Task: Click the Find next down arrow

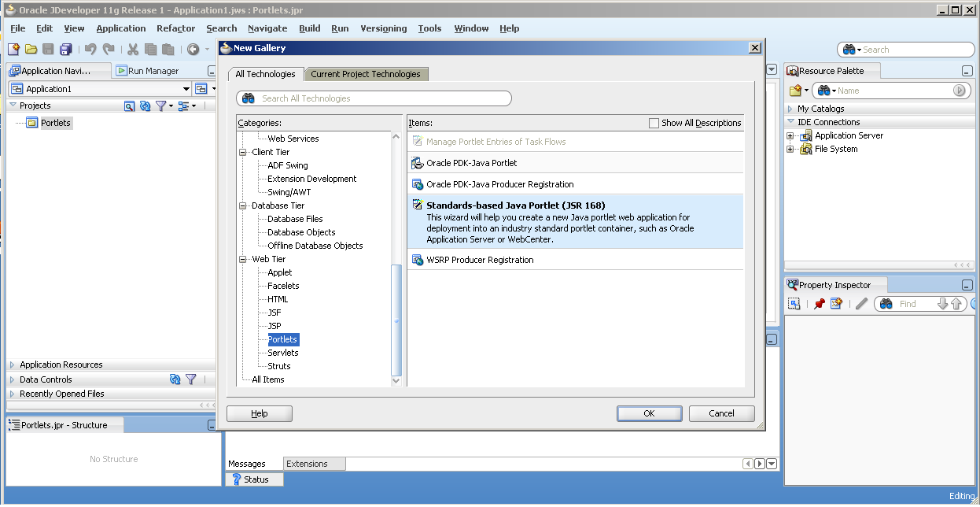Action: 943,304
